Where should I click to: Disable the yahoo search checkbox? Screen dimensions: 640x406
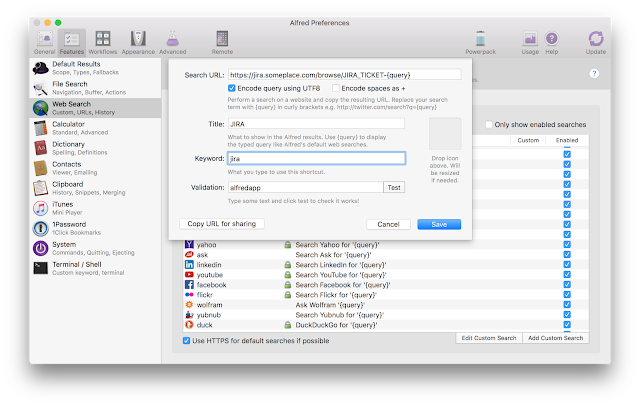pyautogui.click(x=567, y=244)
